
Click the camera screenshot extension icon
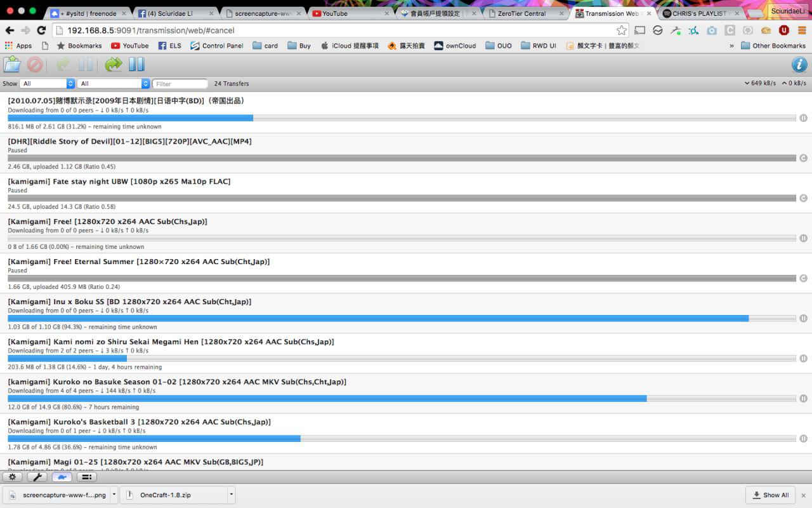[712, 30]
